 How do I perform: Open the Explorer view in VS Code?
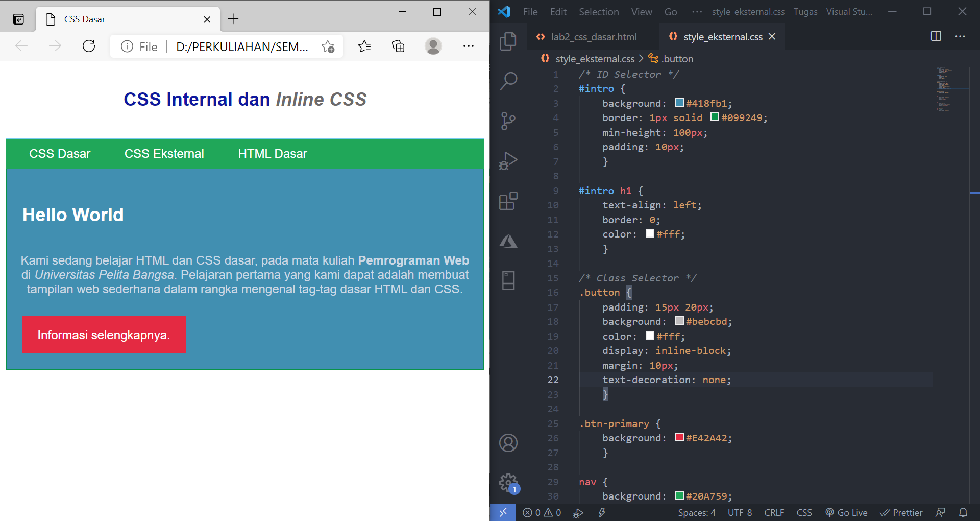508,41
